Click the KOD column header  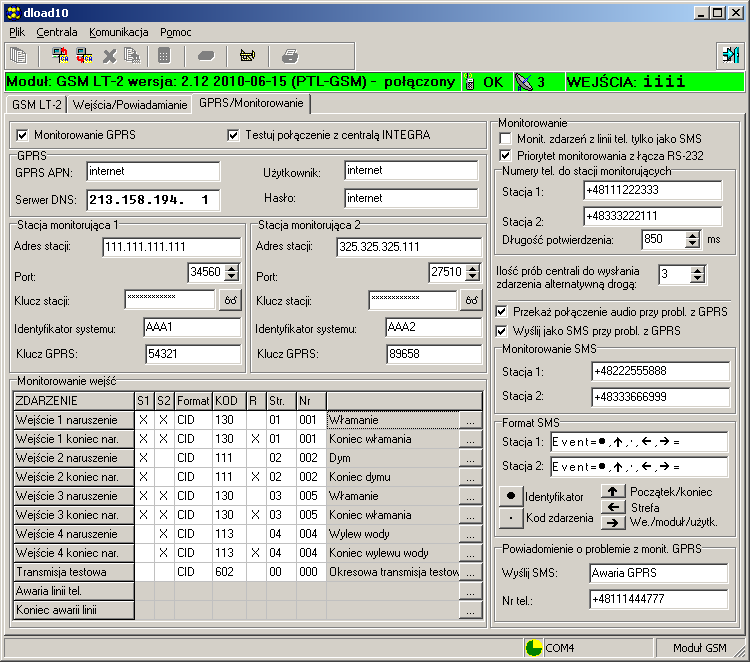(x=229, y=401)
